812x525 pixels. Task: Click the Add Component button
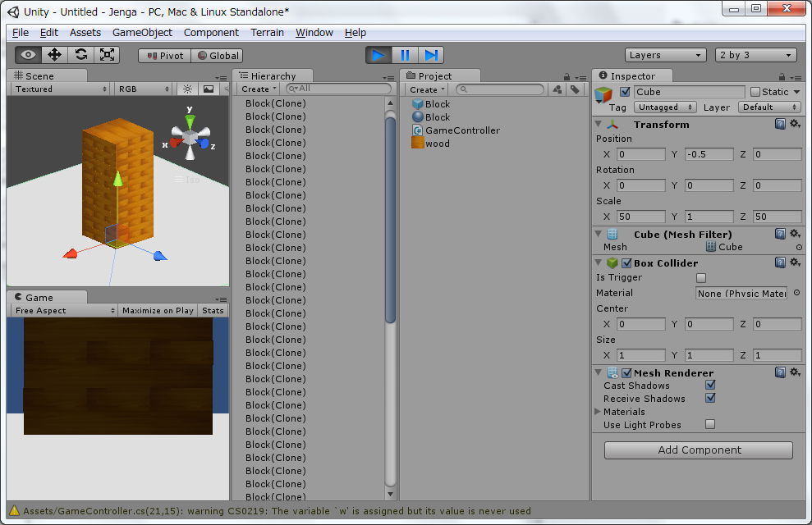pyautogui.click(x=699, y=450)
